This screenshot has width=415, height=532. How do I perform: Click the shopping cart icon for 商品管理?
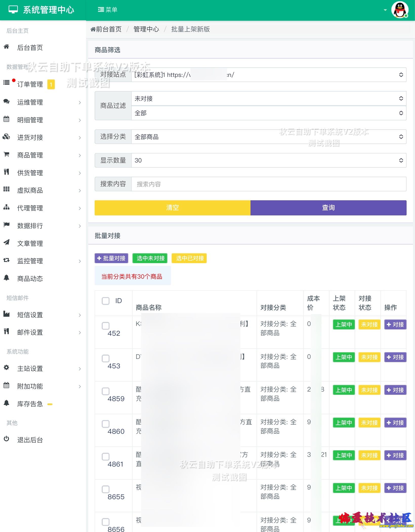7,154
